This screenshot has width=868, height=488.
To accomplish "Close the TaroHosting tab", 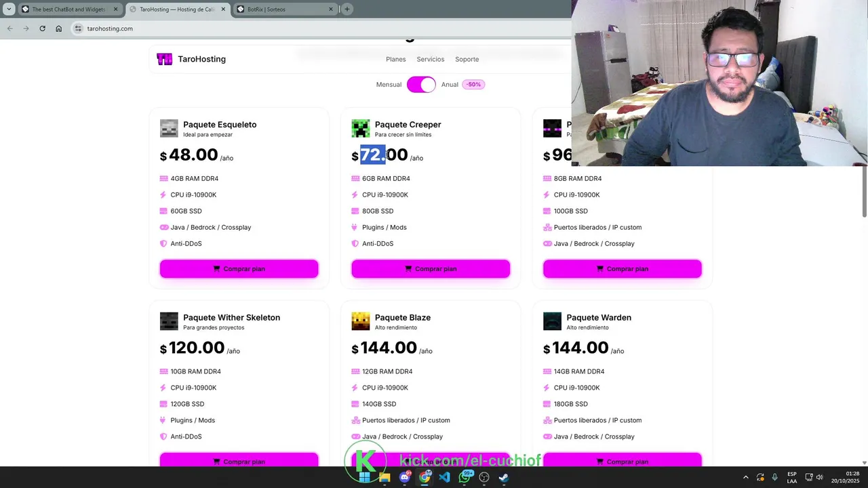I will click(223, 9).
